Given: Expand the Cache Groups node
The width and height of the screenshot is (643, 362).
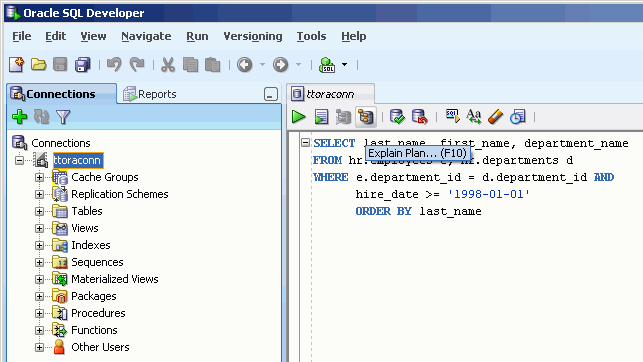Looking at the screenshot, I should click(39, 177).
